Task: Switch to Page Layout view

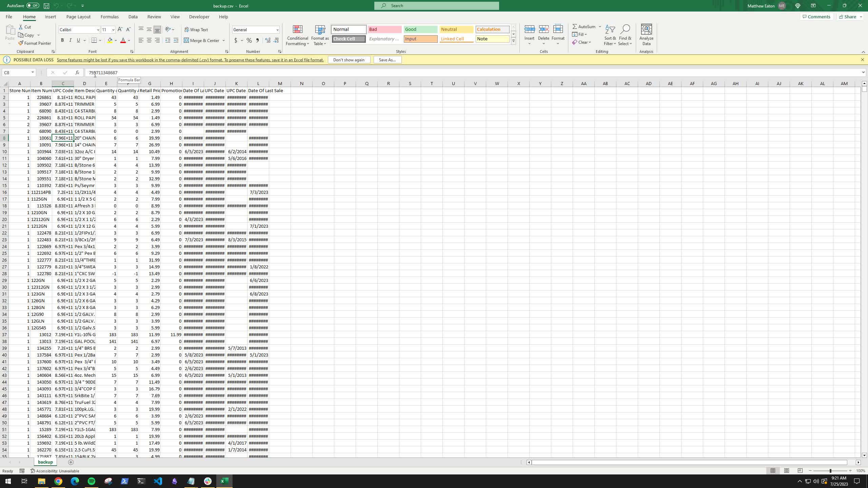Action: 787,471
